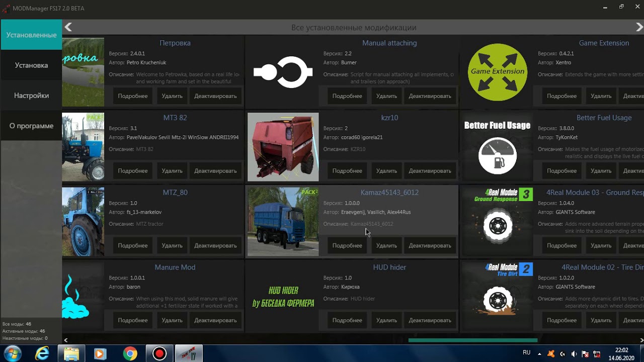
Task: Show details for 4Real Module 02
Action: (561, 320)
